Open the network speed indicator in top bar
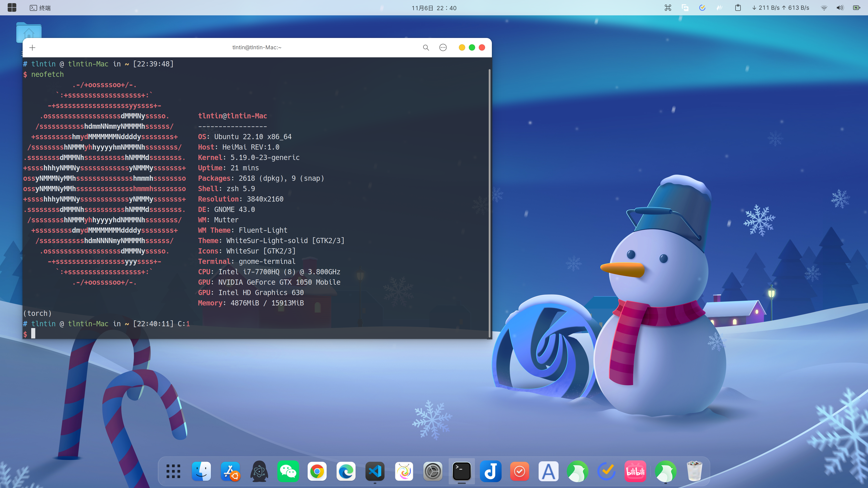Screen dimensions: 868x488 pos(780,8)
